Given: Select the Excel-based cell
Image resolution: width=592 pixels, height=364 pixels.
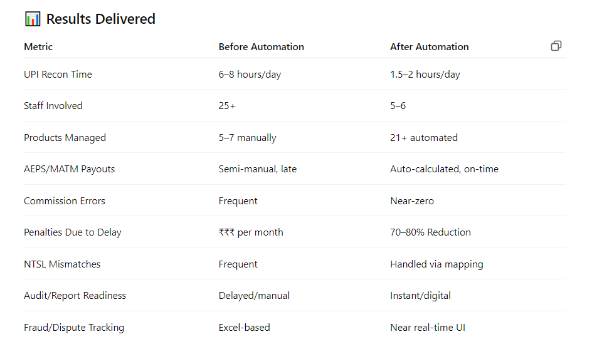Looking at the screenshot, I should coord(245,328).
